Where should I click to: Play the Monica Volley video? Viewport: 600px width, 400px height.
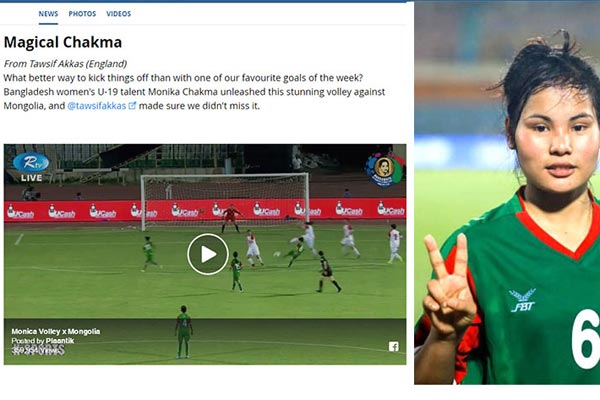tap(208, 254)
